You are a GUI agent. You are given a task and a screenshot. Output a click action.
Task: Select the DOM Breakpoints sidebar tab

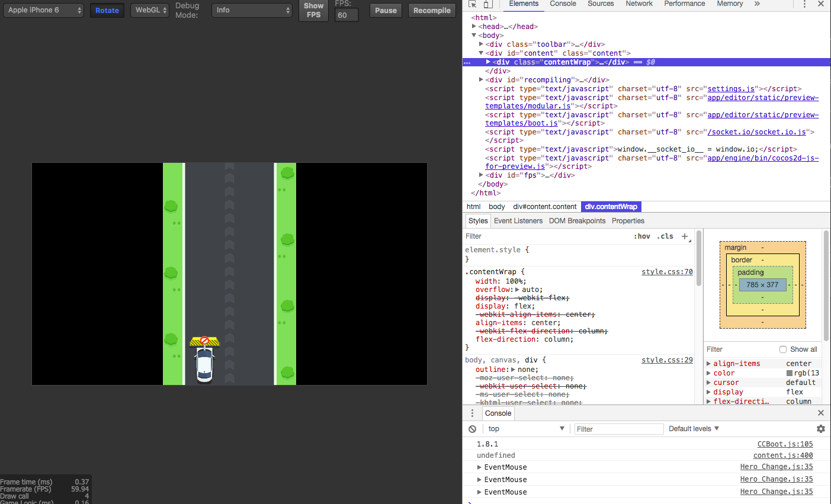(x=577, y=221)
